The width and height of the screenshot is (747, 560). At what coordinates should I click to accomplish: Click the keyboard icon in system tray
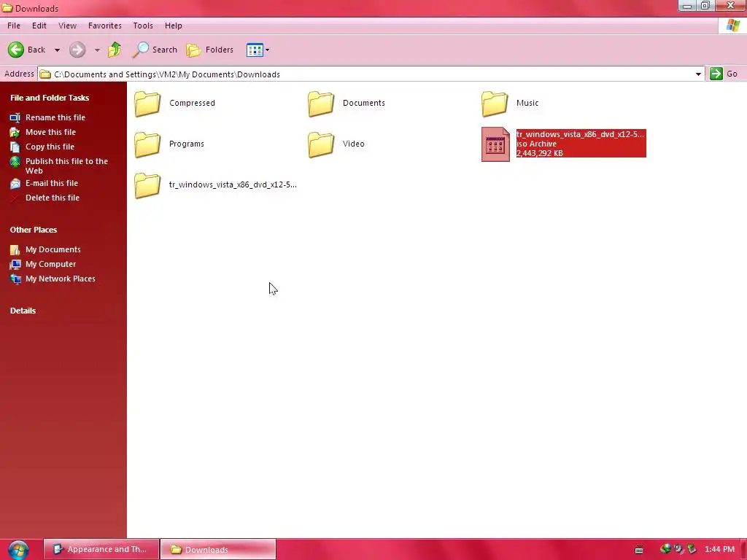point(639,550)
